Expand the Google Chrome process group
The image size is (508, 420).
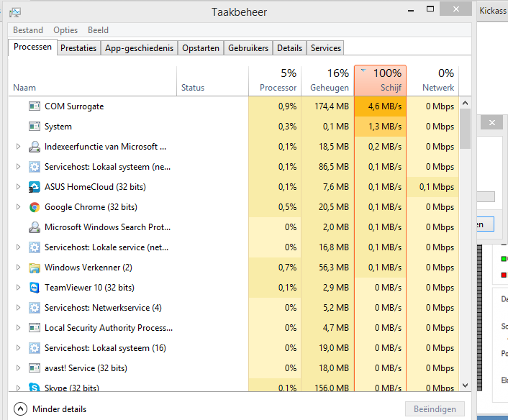tap(19, 207)
